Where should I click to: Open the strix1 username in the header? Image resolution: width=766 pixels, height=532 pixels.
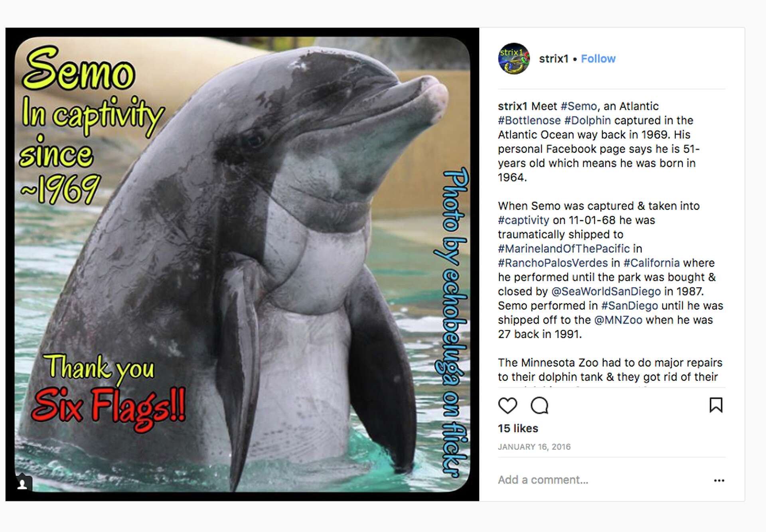pyautogui.click(x=553, y=59)
